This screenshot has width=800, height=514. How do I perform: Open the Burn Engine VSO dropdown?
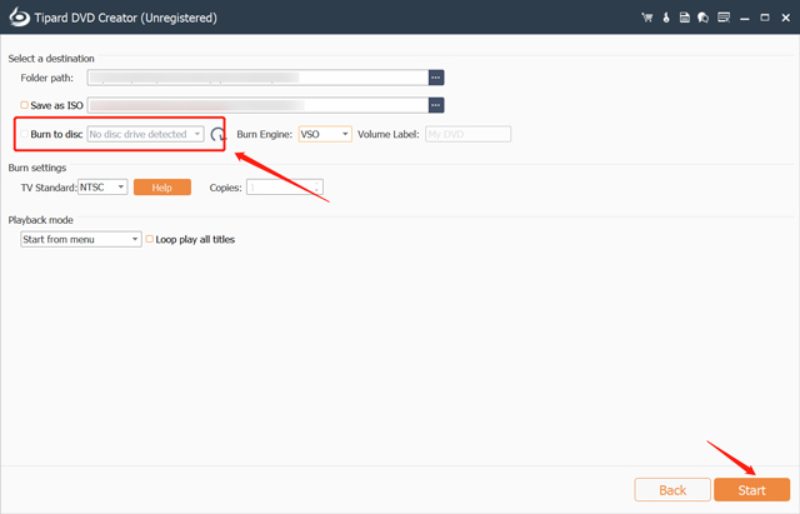(325, 134)
